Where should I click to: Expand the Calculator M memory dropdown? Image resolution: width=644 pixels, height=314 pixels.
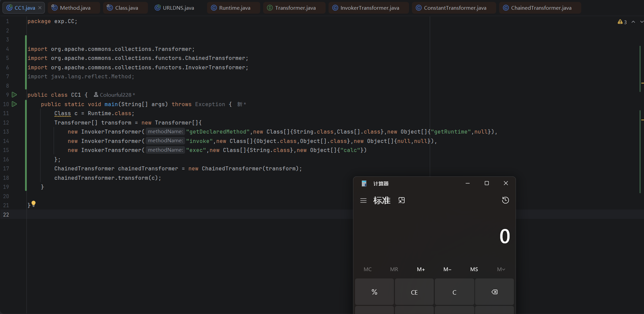click(x=501, y=269)
